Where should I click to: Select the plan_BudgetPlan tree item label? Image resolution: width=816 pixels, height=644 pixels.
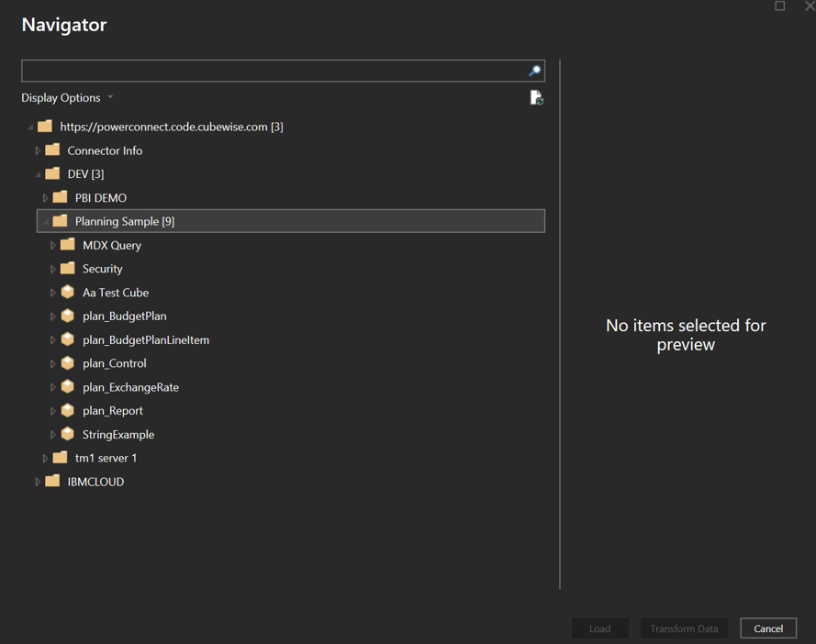click(x=125, y=316)
